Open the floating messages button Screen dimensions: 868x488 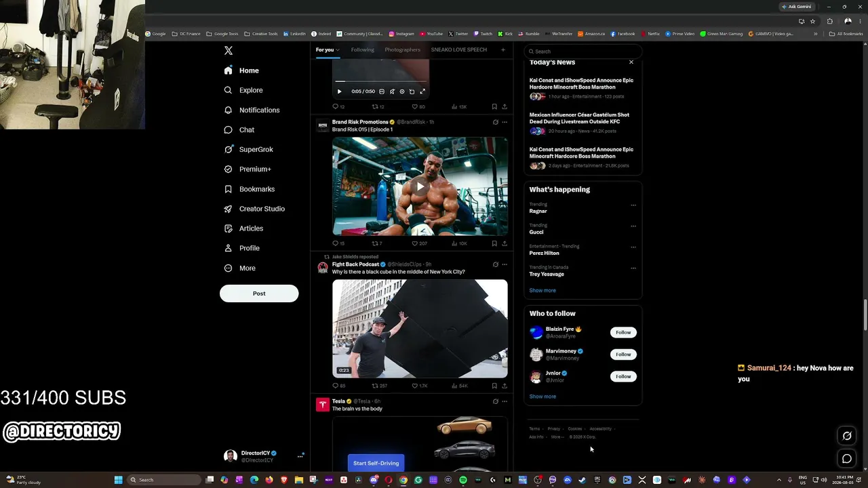pos(847,459)
